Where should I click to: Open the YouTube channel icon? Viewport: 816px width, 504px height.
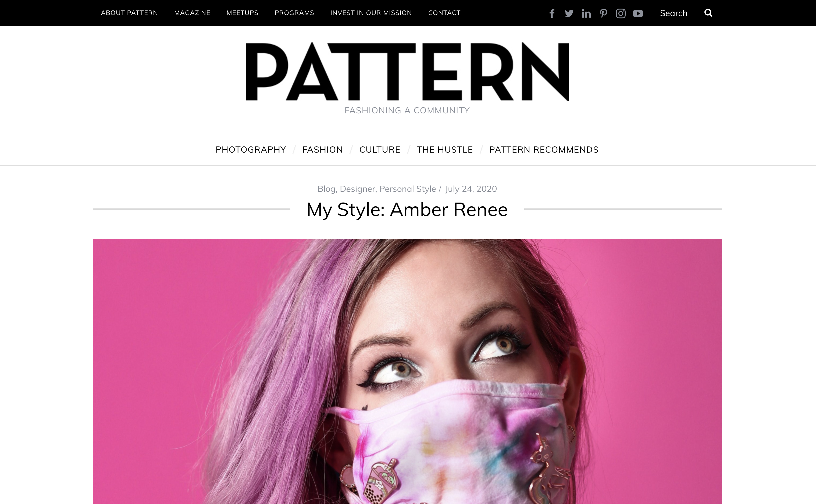(638, 13)
